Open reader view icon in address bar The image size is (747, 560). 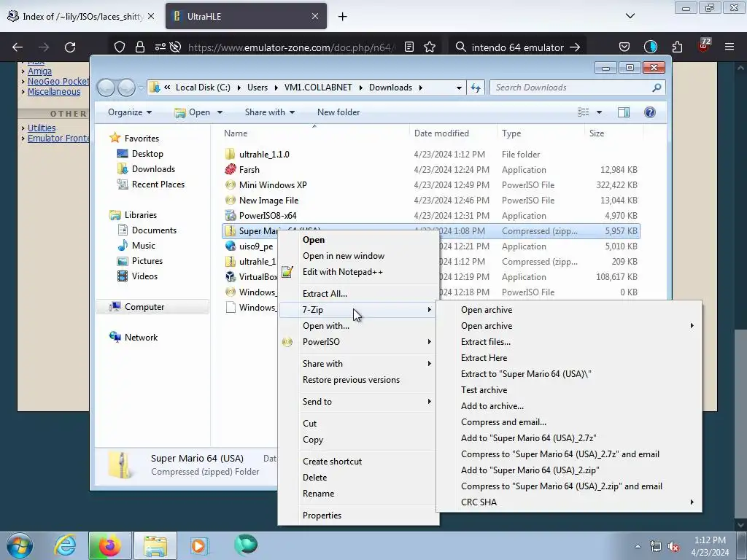coord(409,47)
